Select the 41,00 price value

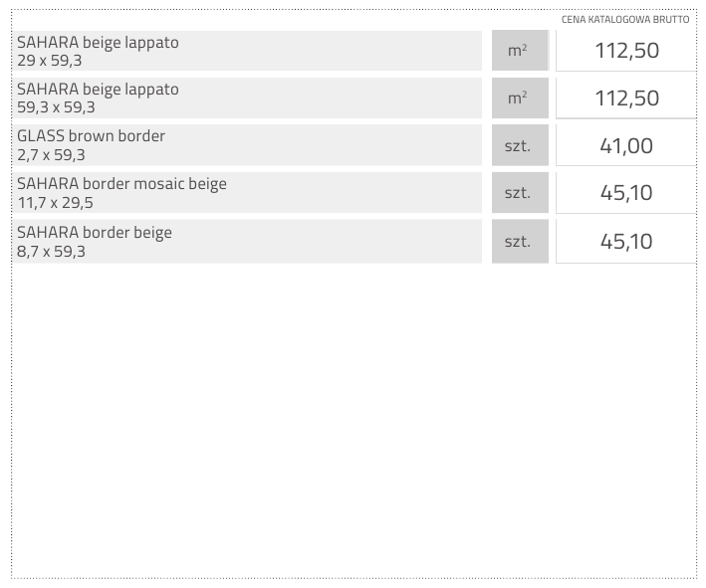click(x=626, y=145)
